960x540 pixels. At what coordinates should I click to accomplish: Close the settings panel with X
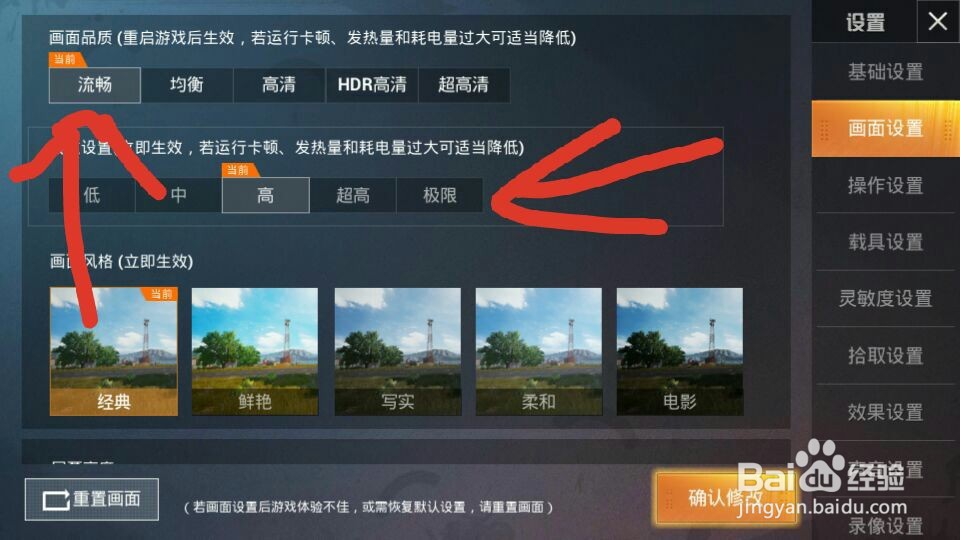(x=937, y=22)
